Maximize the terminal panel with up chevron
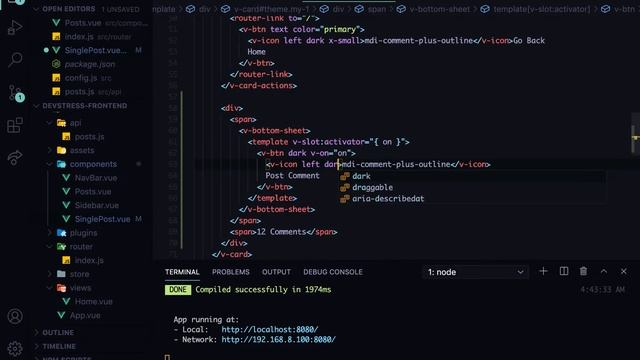 (x=604, y=271)
